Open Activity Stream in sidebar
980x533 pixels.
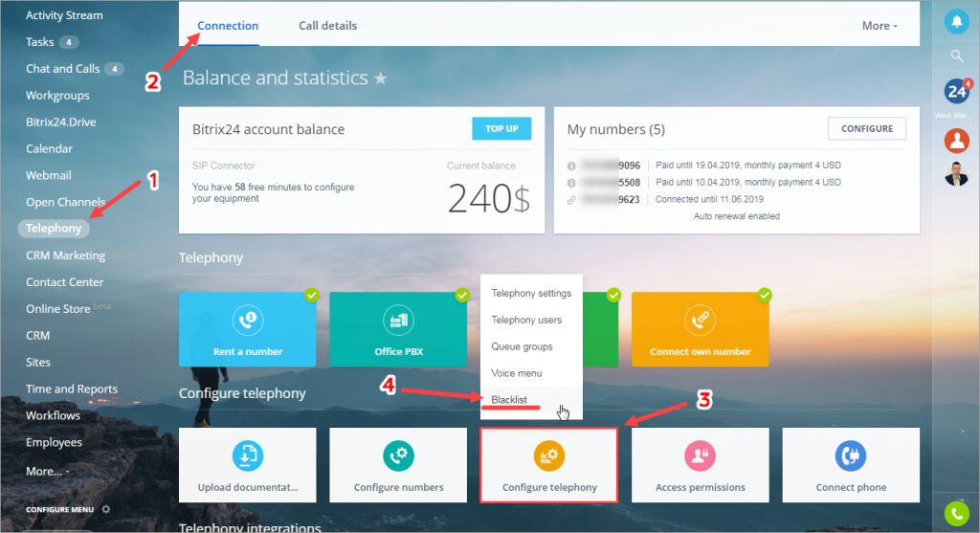(64, 15)
